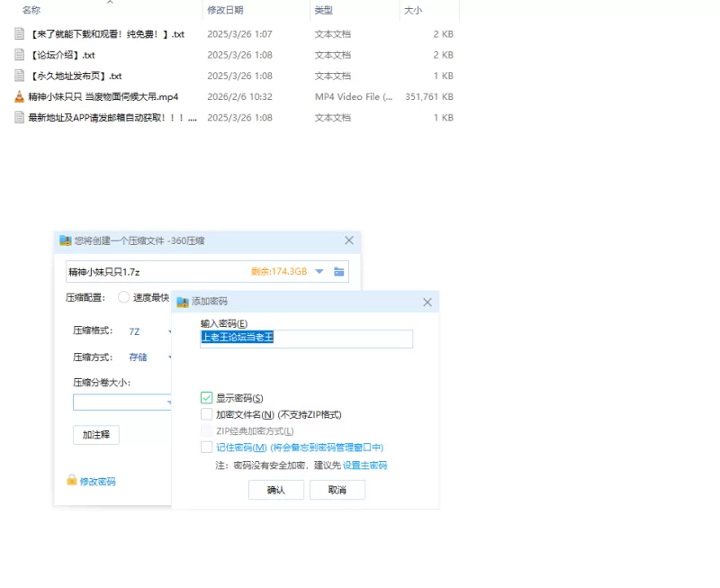The width and height of the screenshot is (720, 588).
Task: Click the 取消 button in password dialog
Action: 337,490
